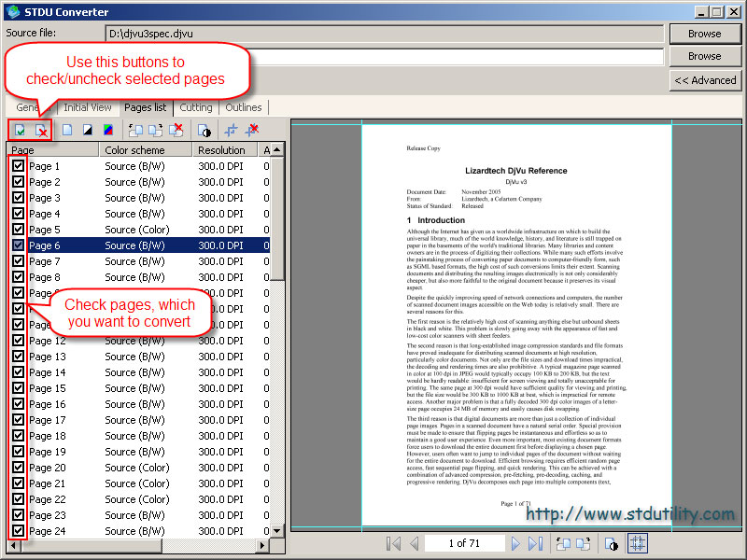The image size is (747, 560).
Task: Select the Pages list tab
Action: pos(146,107)
